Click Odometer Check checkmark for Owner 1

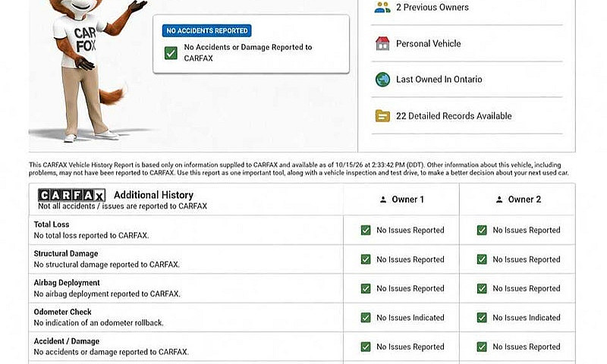pyautogui.click(x=366, y=318)
